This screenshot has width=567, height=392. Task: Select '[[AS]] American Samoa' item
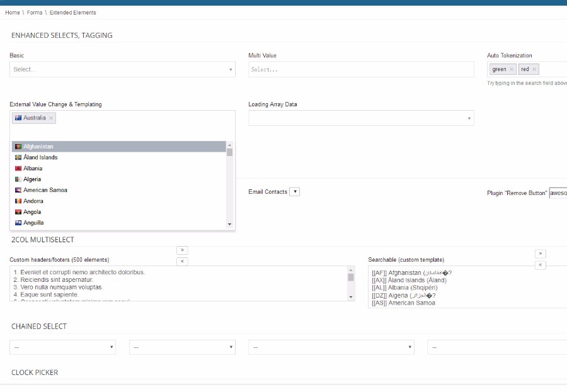pos(404,303)
